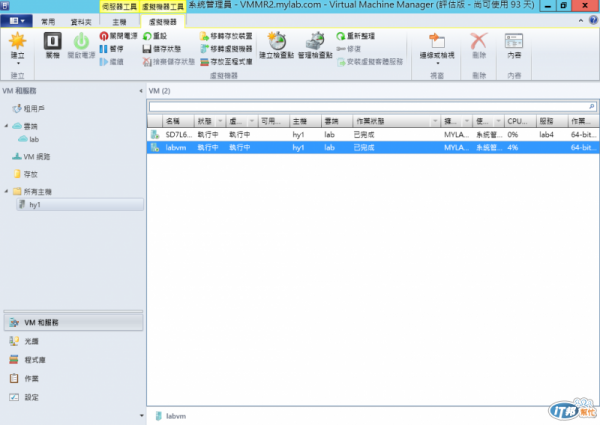Open the VM 和服務 workspace
The image size is (600, 425).
73,323
